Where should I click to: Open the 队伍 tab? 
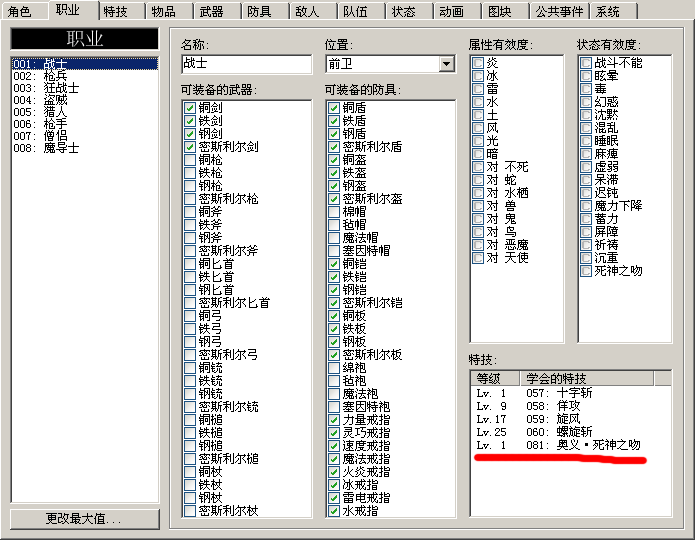[x=361, y=11]
